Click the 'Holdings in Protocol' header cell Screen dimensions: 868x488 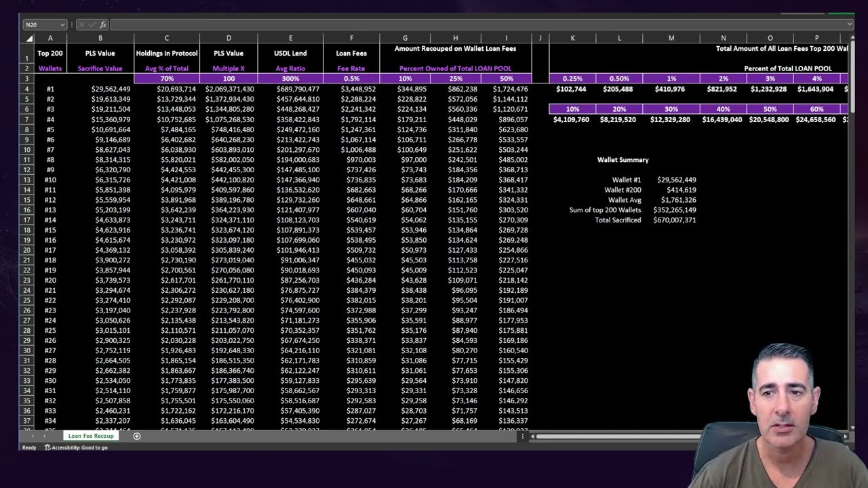(167, 53)
